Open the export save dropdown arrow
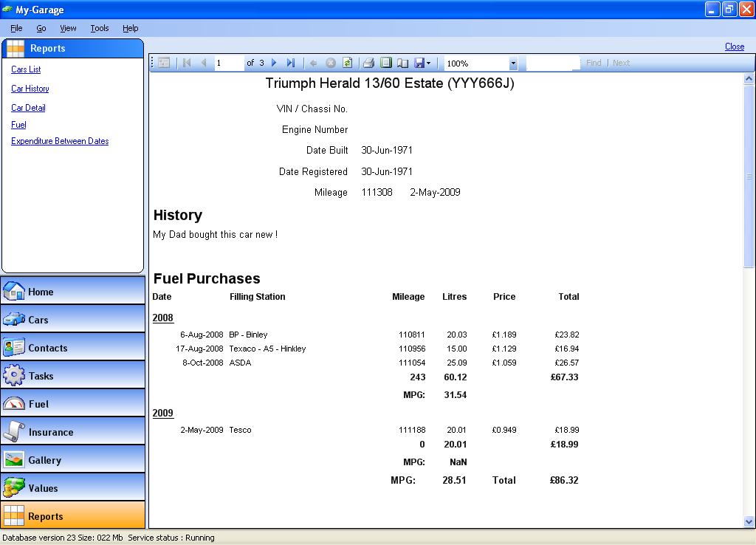The height and width of the screenshot is (545, 756). pyautogui.click(x=429, y=64)
